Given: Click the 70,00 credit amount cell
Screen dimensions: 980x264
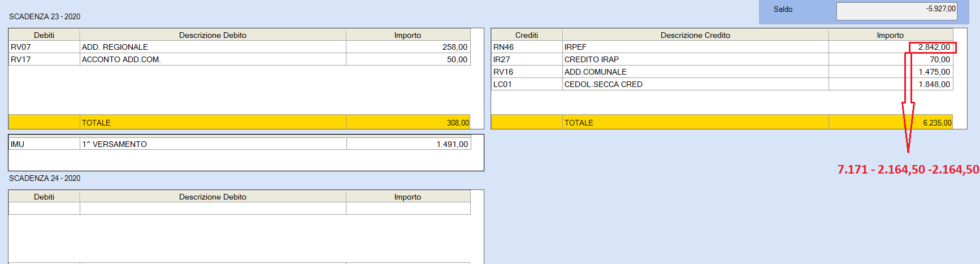Looking at the screenshot, I should tap(891, 59).
